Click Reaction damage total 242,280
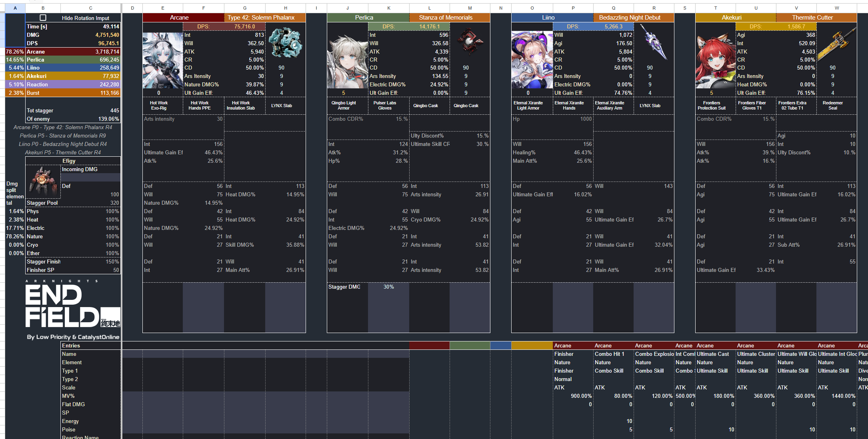This screenshot has height=439, width=868. (109, 84)
